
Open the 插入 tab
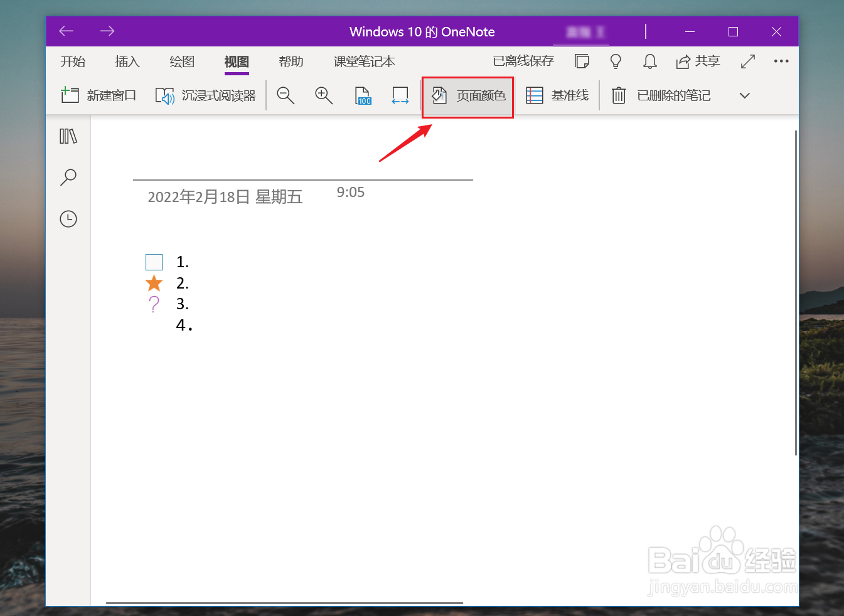coord(127,61)
